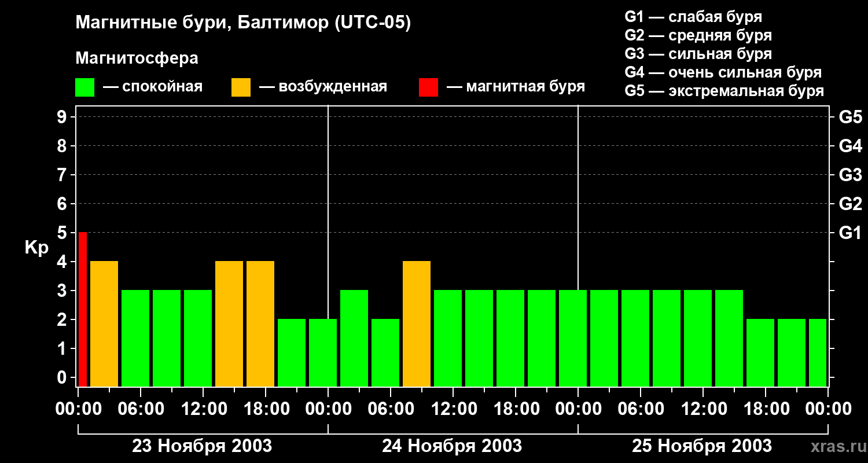Click the '24 Ноября 2003' date label
The width and height of the screenshot is (868, 463).
pyautogui.click(x=452, y=446)
